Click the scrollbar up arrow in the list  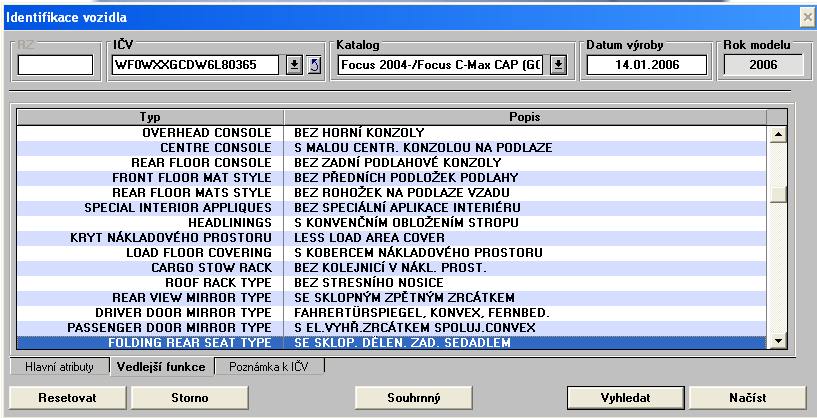(x=778, y=132)
